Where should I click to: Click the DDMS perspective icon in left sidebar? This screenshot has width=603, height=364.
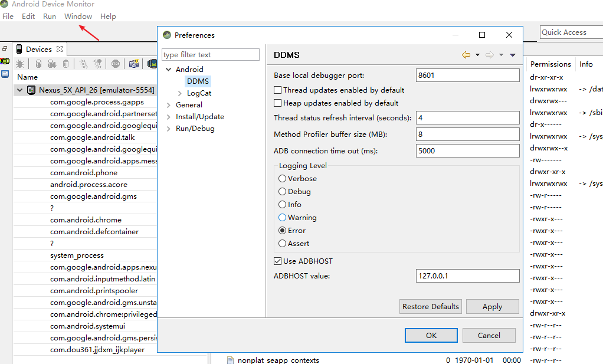pos(5,60)
